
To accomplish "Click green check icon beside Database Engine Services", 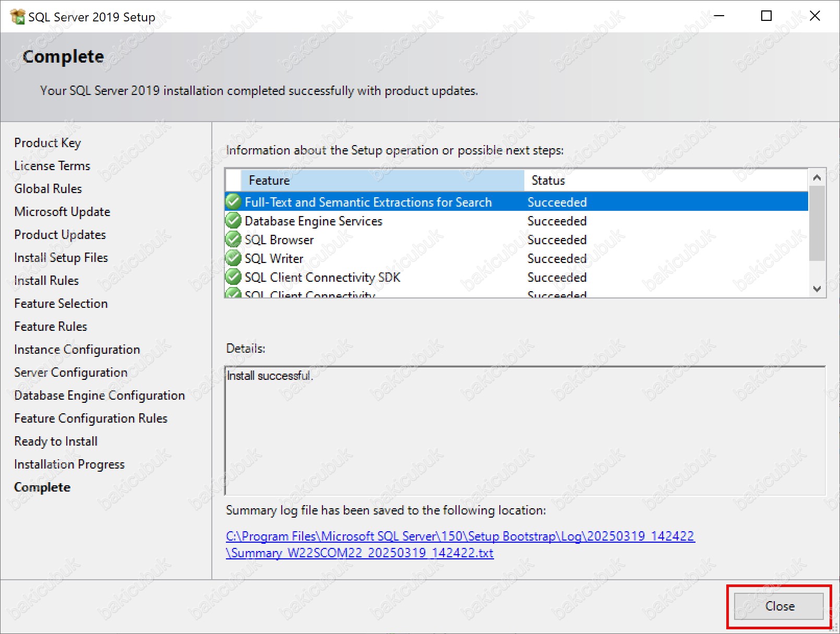I will [233, 220].
